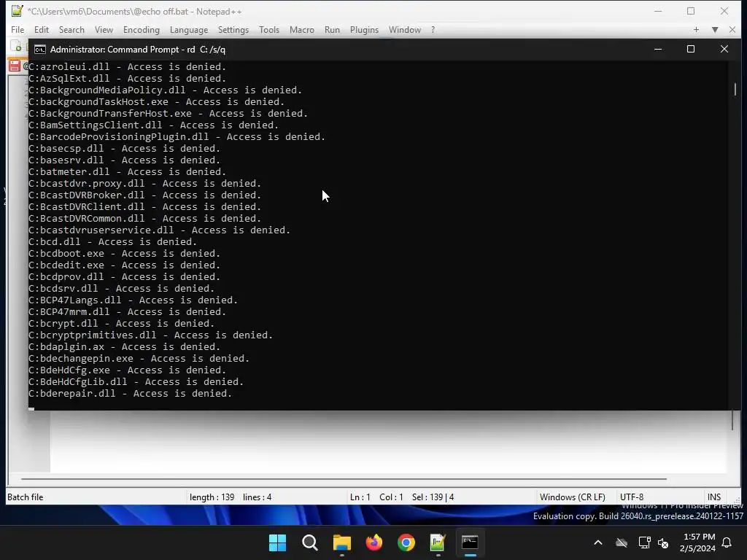
Task: Open the notifications bell
Action: (727, 542)
